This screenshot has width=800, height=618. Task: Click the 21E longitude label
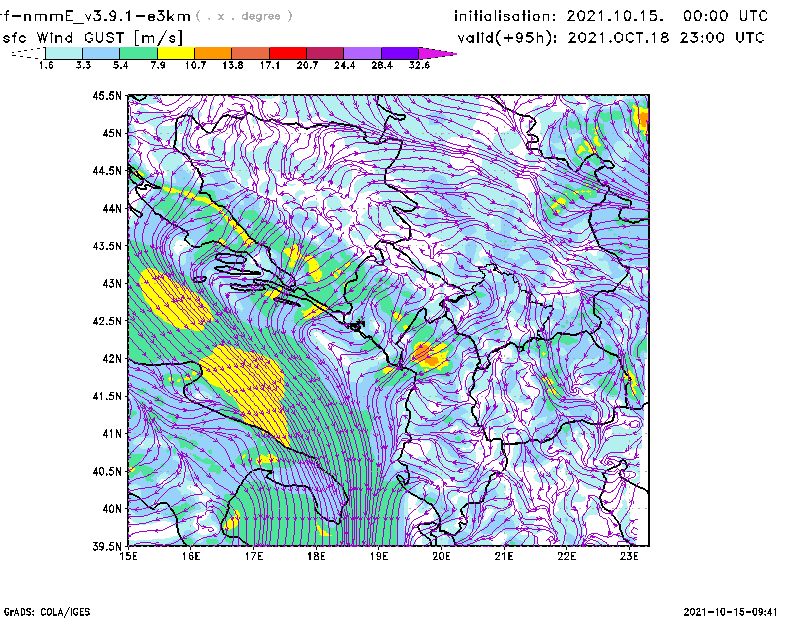pyautogui.click(x=504, y=556)
